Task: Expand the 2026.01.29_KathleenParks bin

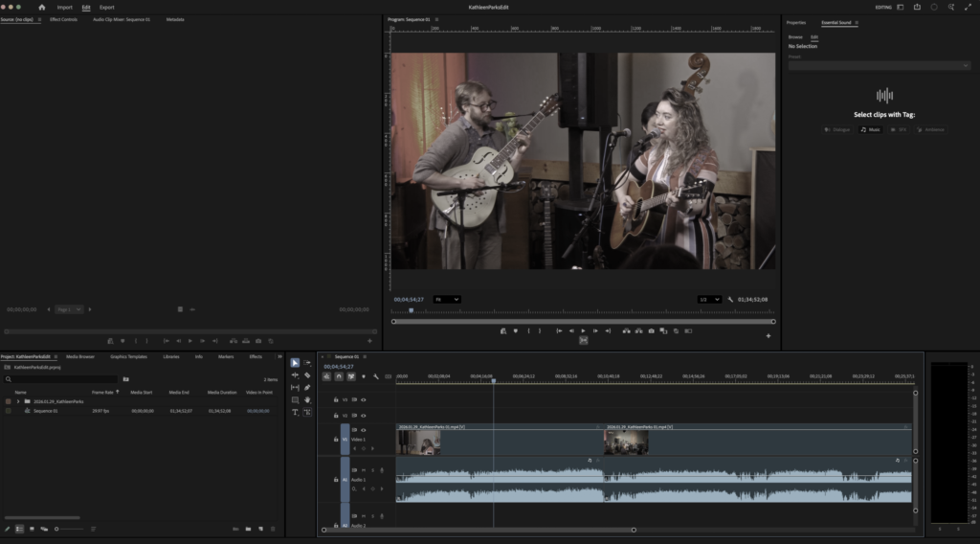Action: click(18, 401)
